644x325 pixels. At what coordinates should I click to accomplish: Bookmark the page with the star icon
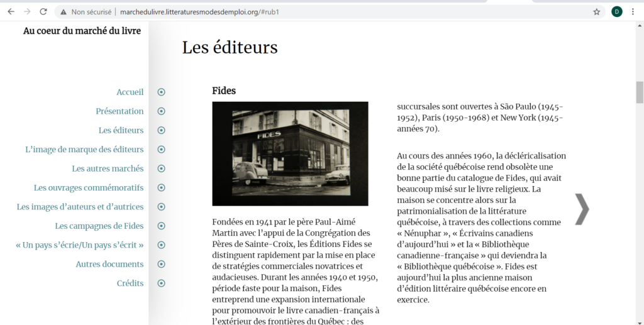click(x=597, y=12)
